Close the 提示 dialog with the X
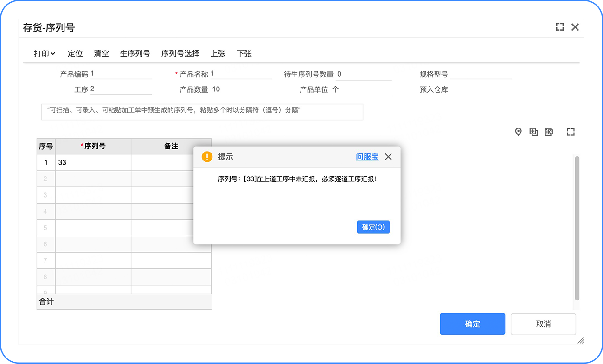The image size is (603, 364). click(388, 157)
